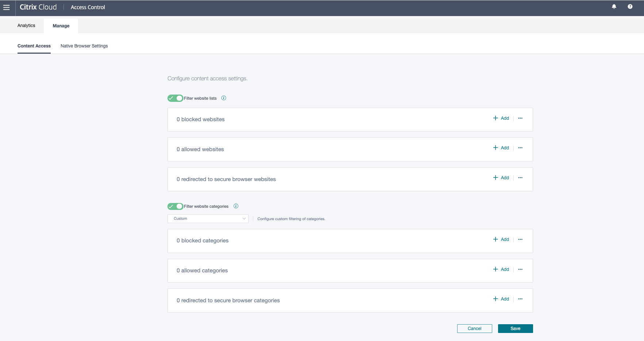Click the Citrix Cloud logo

[x=38, y=7]
